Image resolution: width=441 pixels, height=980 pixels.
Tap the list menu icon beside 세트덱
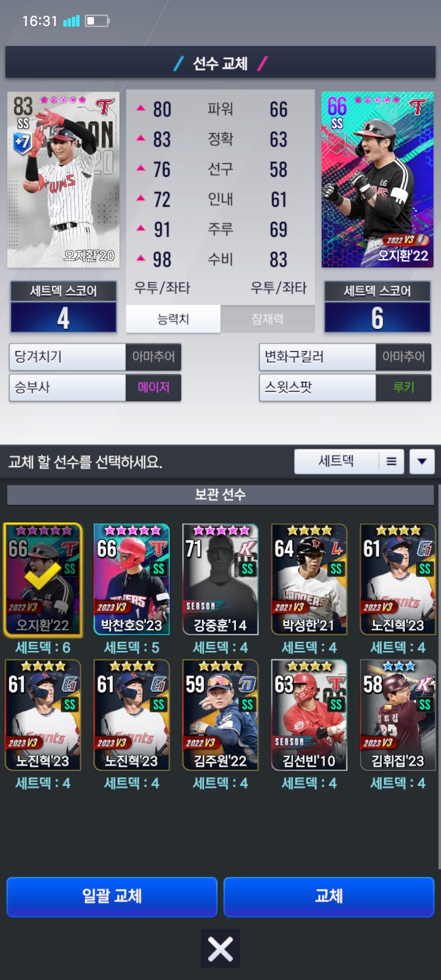click(x=391, y=461)
